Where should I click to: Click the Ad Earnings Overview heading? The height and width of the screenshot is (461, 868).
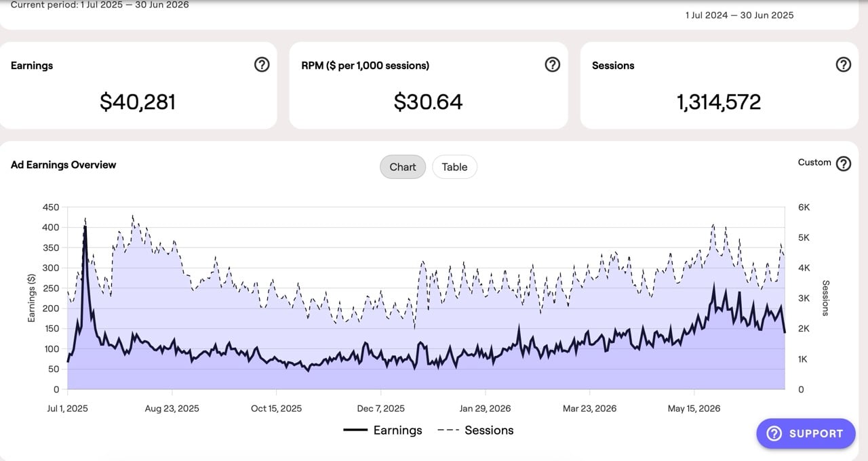[63, 165]
